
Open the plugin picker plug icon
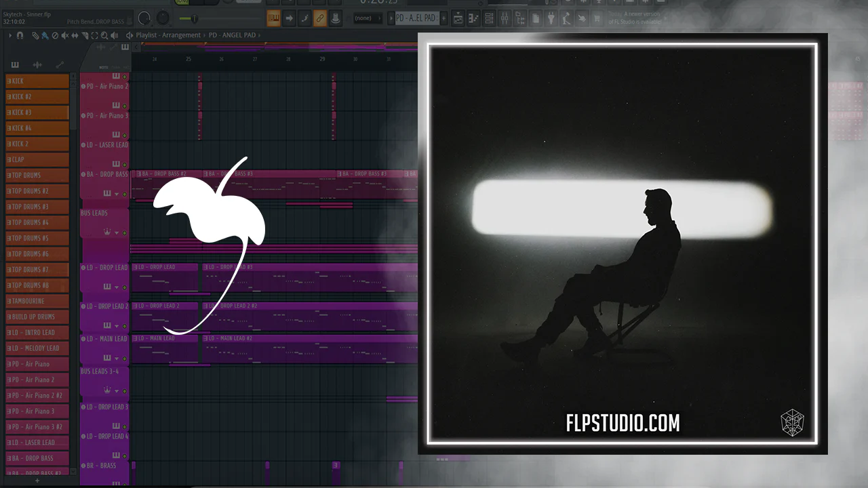coord(551,18)
